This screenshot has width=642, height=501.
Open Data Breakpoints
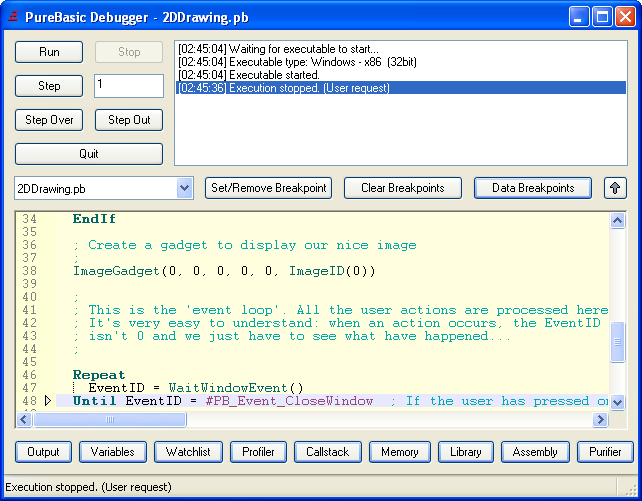[x=533, y=188]
